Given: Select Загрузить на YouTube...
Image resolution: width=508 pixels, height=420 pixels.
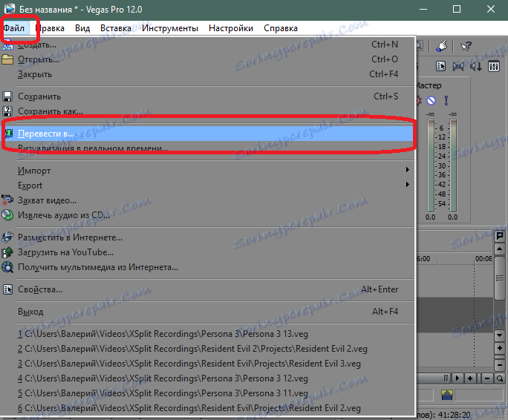Looking at the screenshot, I should [x=208, y=252].
